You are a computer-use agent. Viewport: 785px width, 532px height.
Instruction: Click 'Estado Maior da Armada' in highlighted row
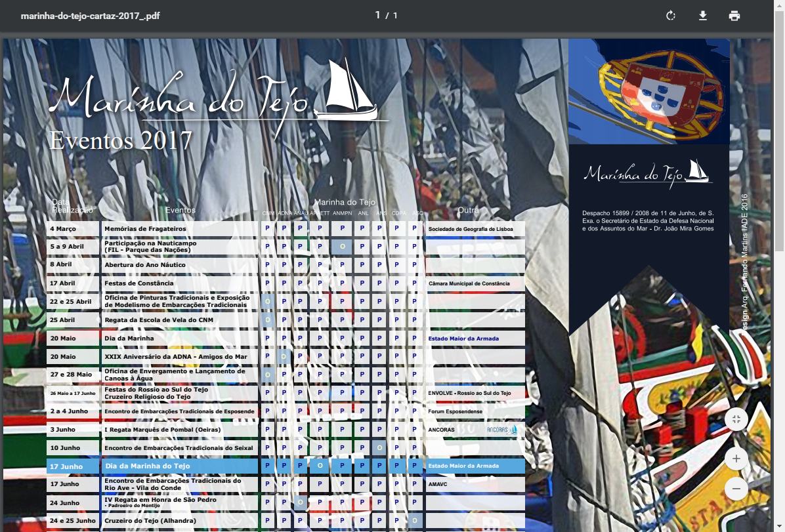(463, 466)
